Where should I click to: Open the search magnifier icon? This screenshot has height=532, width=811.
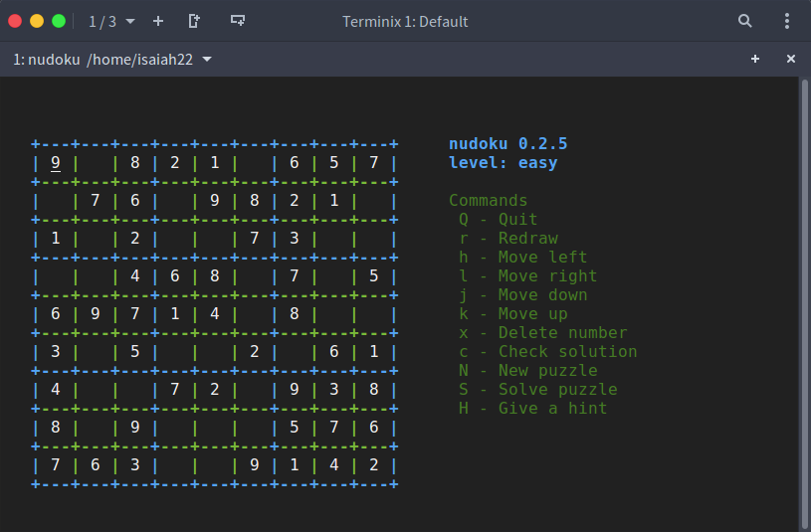pyautogui.click(x=744, y=21)
